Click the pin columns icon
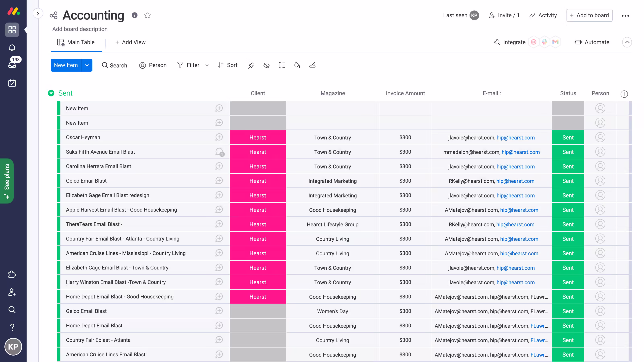Viewport: 644px width, 362px height. pos(251,65)
